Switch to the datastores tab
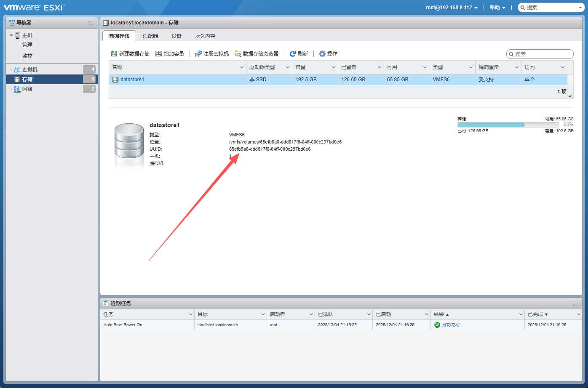 pyautogui.click(x=119, y=36)
